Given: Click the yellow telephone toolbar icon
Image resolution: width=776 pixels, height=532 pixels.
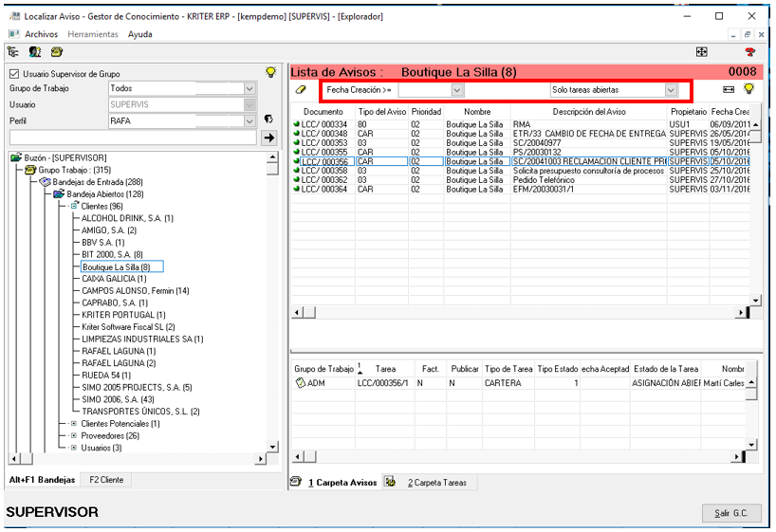Looking at the screenshot, I should [56, 52].
